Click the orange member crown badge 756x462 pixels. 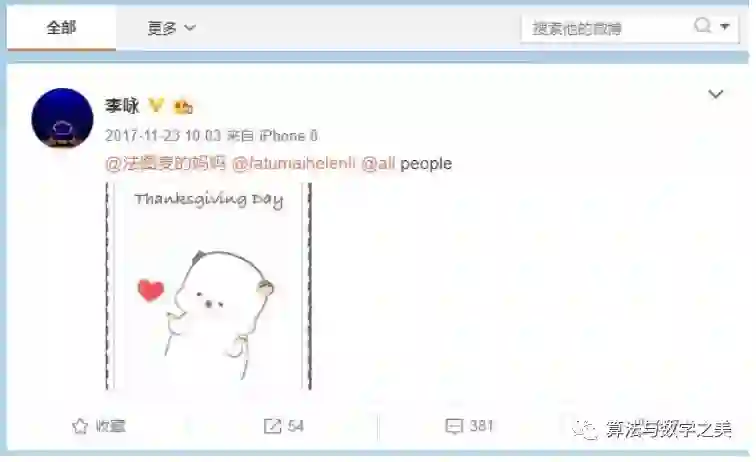point(183,106)
